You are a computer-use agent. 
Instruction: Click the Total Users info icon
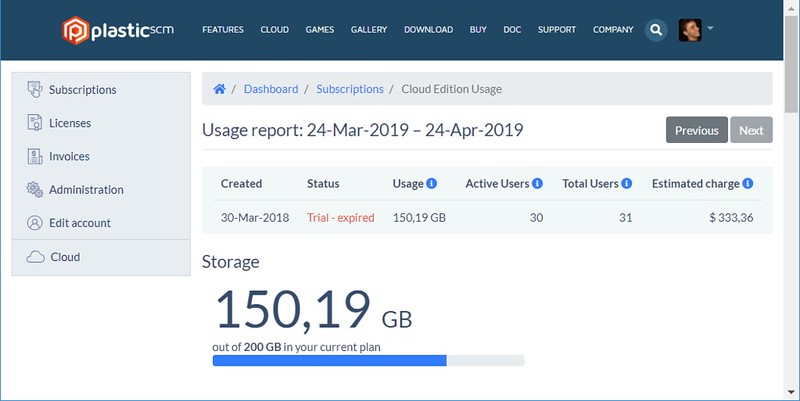(x=627, y=184)
